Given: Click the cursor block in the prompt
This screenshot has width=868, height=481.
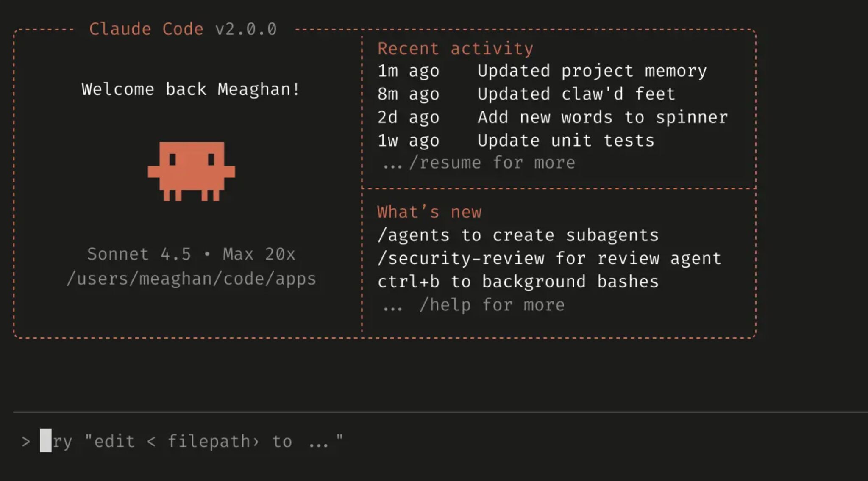Looking at the screenshot, I should 46,441.
